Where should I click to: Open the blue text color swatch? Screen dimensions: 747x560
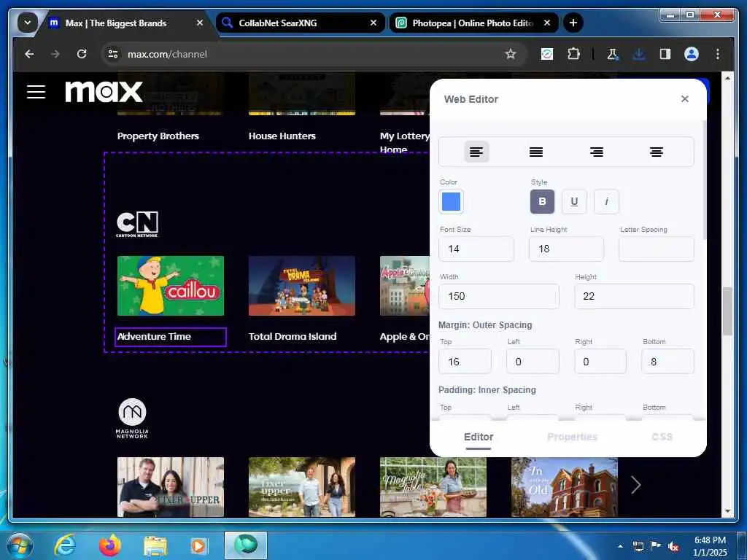point(451,201)
